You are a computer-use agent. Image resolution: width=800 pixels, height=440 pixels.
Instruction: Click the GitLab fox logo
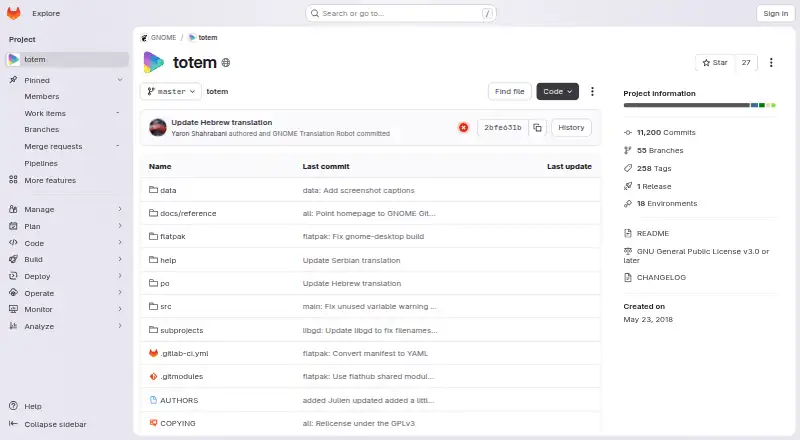[14, 13]
